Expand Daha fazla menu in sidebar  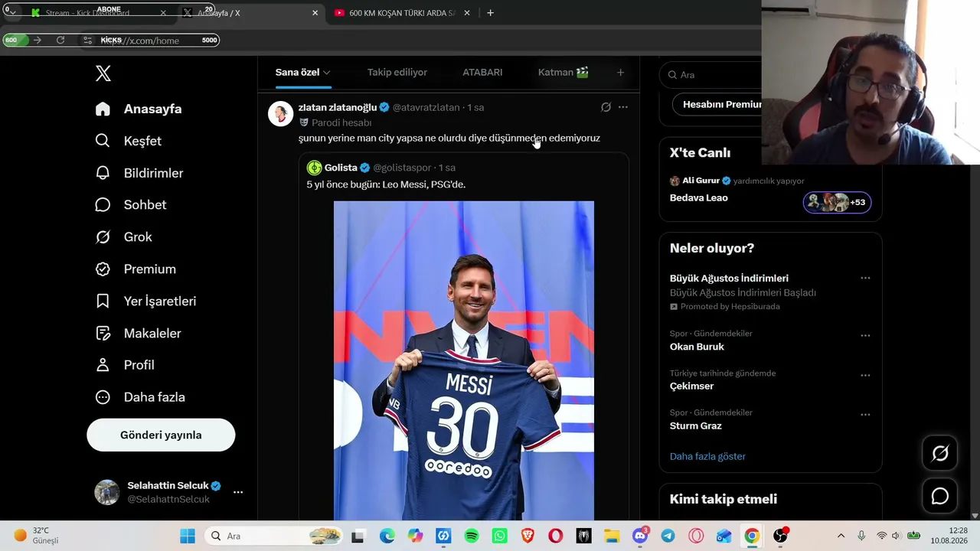point(140,397)
